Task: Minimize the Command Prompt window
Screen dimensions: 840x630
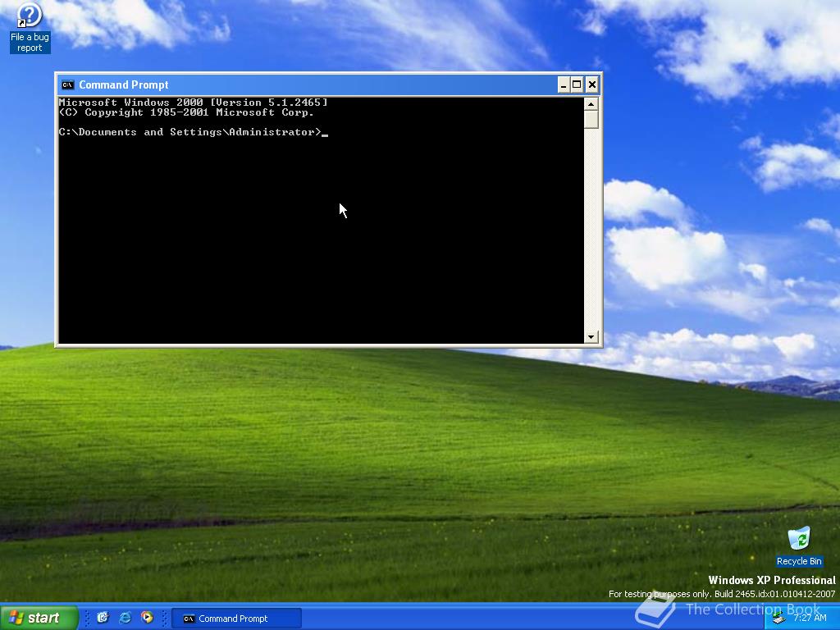Action: point(563,84)
